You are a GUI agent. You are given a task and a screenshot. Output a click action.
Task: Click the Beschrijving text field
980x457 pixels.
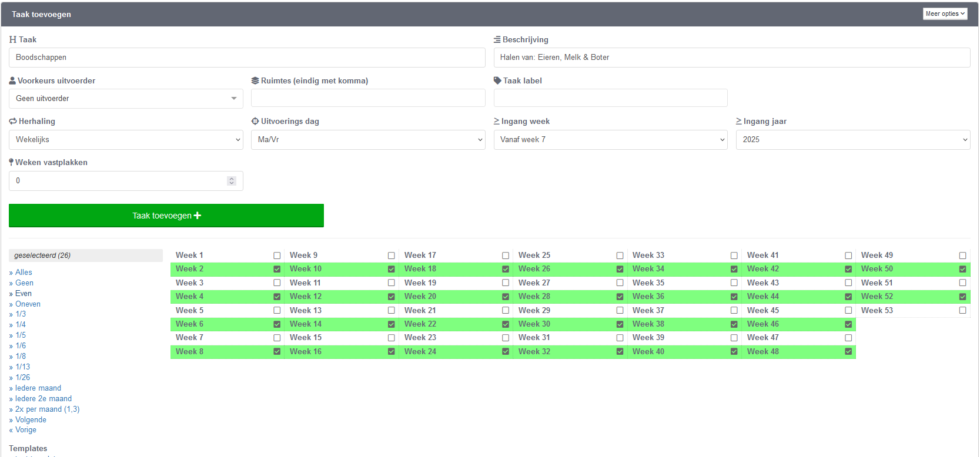(x=732, y=58)
